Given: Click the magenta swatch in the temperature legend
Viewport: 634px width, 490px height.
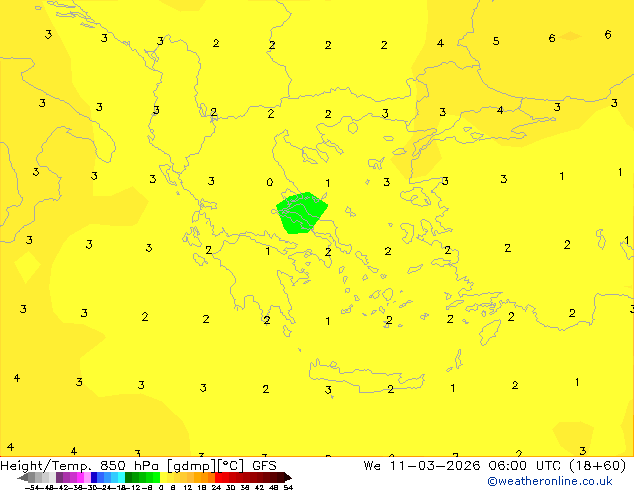Looking at the screenshot, I should pos(68,477).
